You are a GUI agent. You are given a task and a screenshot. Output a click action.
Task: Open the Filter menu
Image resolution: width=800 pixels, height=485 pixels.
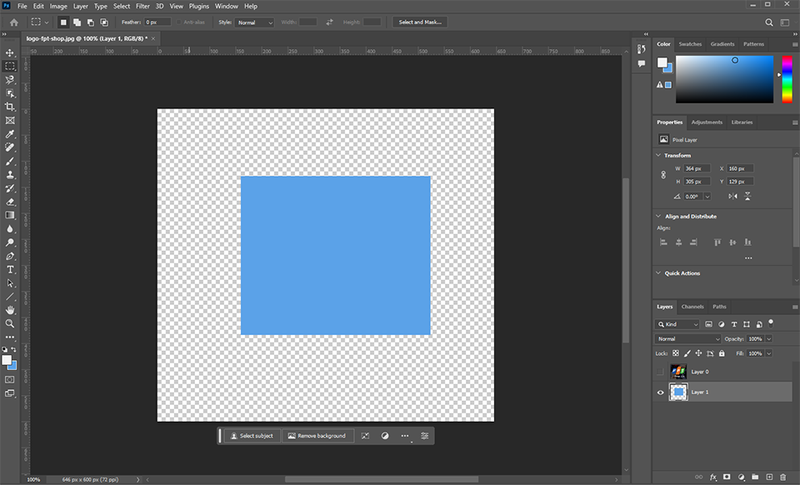pyautogui.click(x=142, y=6)
